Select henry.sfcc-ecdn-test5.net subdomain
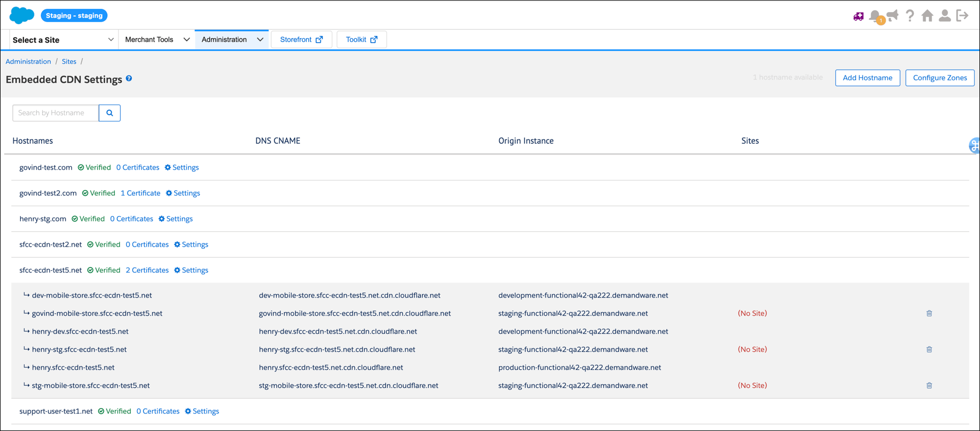Screen dimensions: 980x431 73,368
